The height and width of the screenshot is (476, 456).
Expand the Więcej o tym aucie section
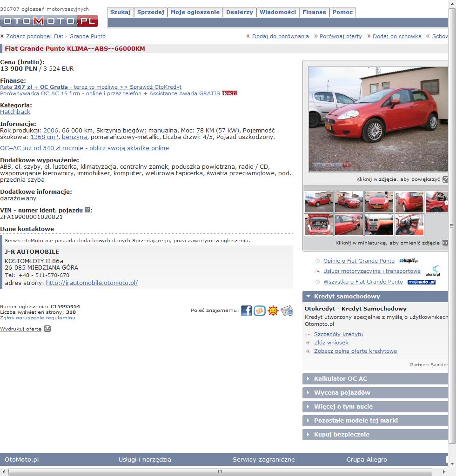375,406
